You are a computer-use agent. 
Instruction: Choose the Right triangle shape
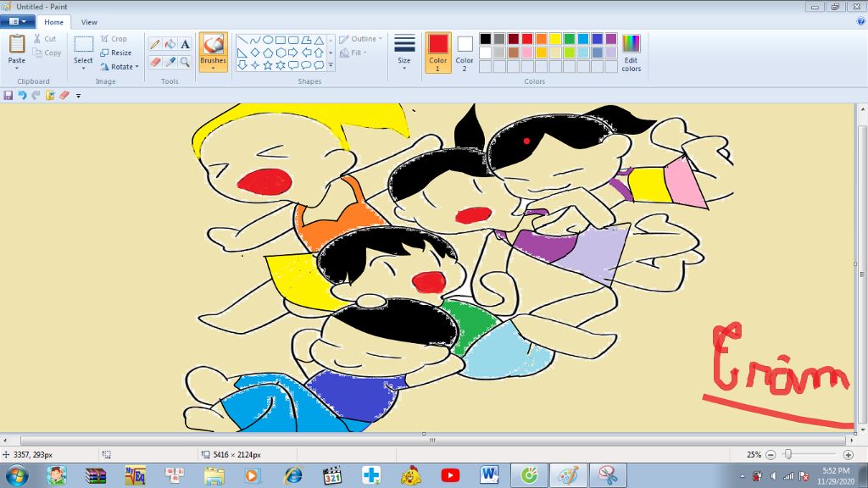tap(242, 53)
